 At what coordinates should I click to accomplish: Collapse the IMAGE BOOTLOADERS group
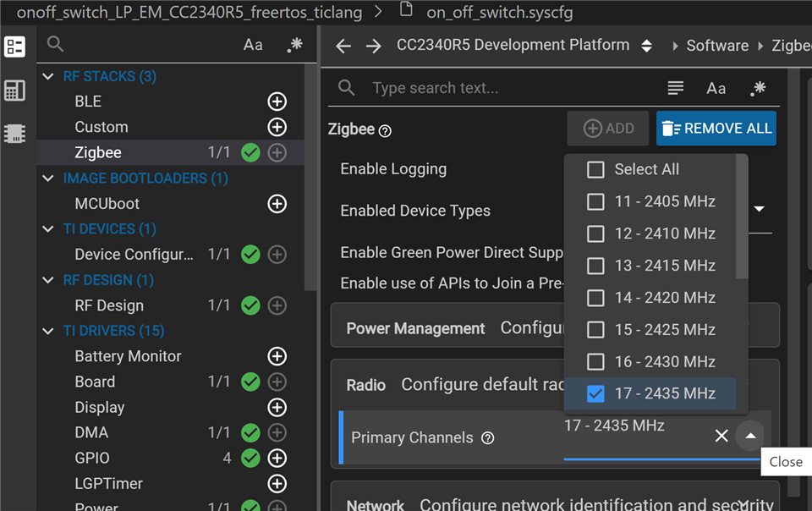click(48, 179)
